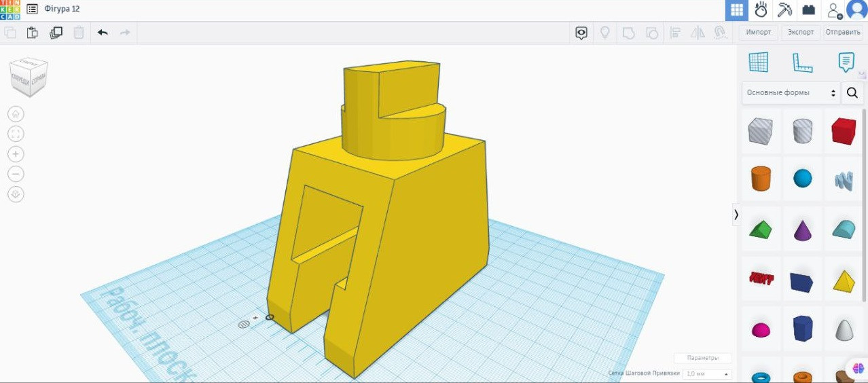Open the Параметры grid settings
Screen dimensions: 868x383
coord(703,358)
